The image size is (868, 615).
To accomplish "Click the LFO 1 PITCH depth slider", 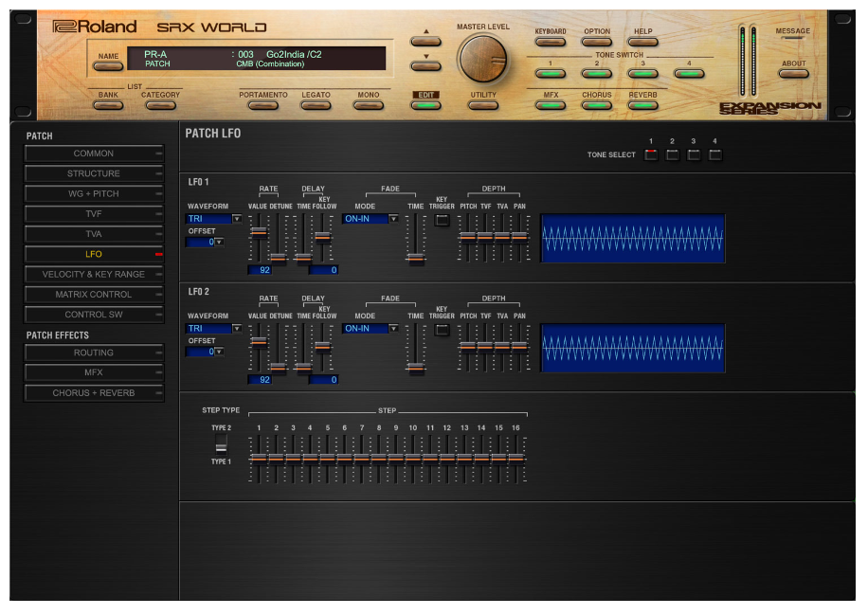I will point(468,238).
